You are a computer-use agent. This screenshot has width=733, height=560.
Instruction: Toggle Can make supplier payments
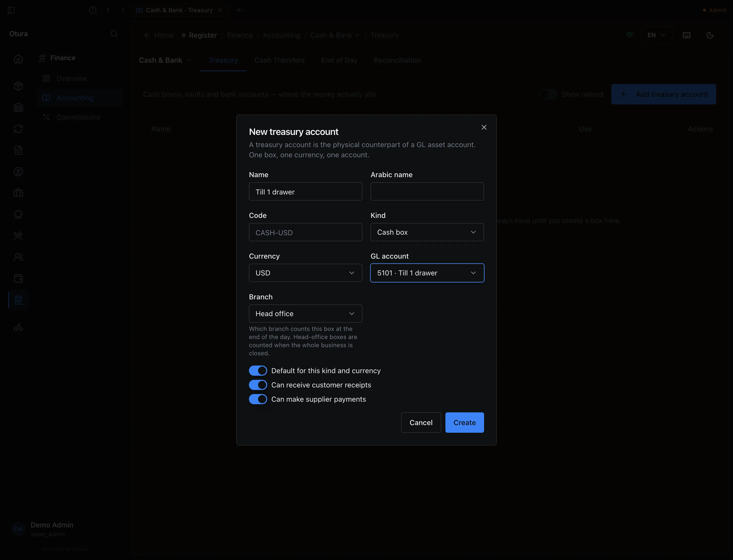[258, 399]
